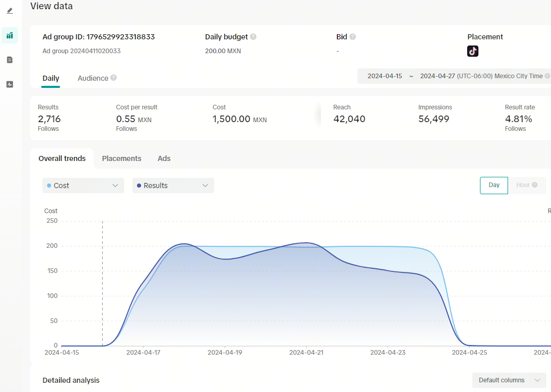Show the Daily budget help tooltip icon
Screen dimensions: 551x392
click(254, 37)
